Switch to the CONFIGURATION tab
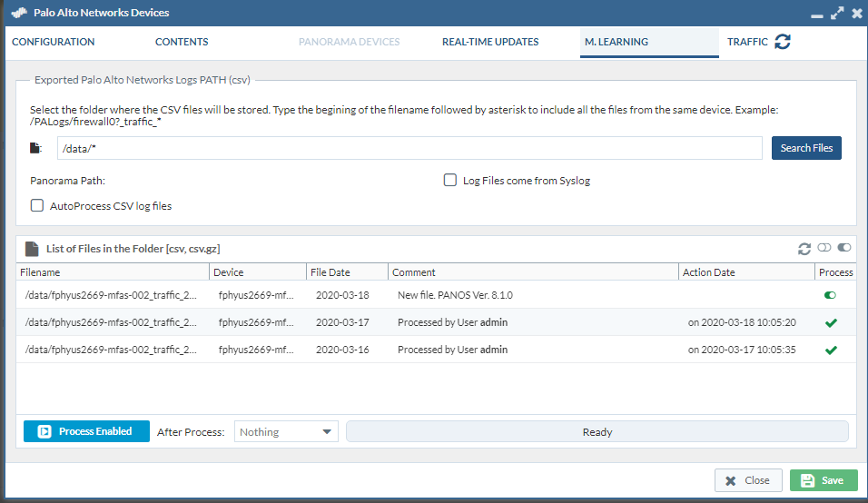Viewport: 868px width, 503px height. (54, 42)
